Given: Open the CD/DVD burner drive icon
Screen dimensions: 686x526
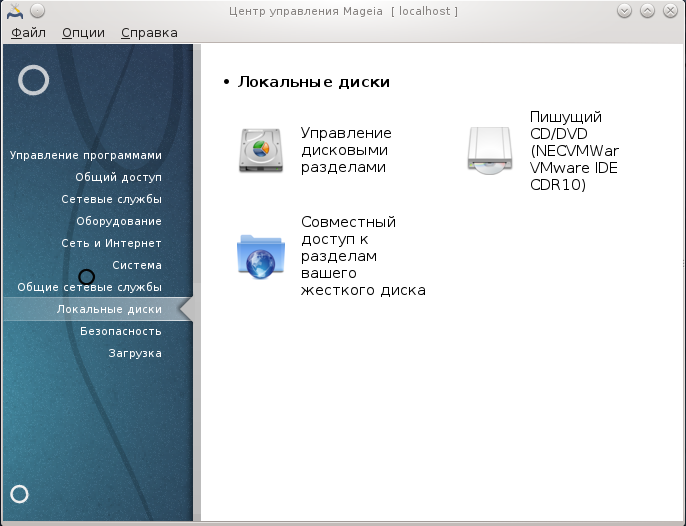Looking at the screenshot, I should click(490, 150).
